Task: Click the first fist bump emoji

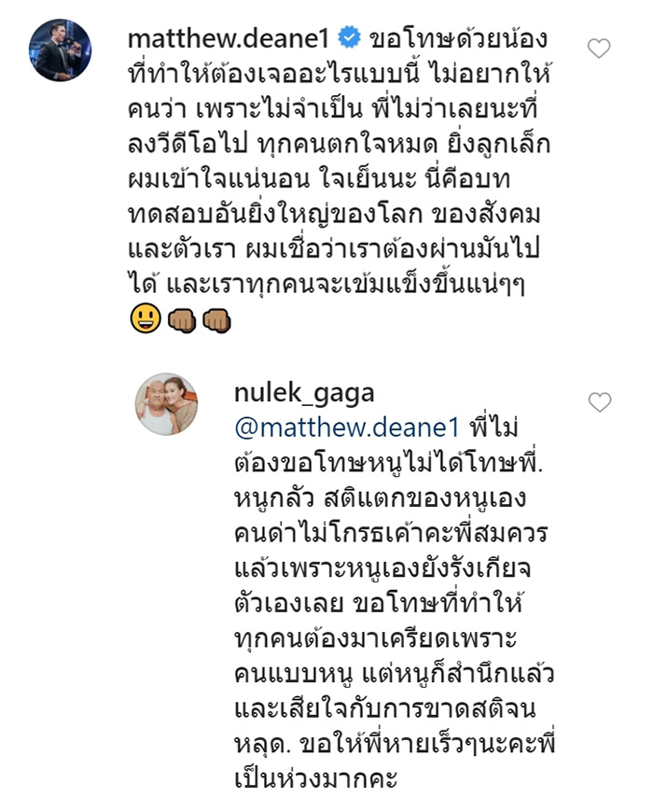Action: pos(182,319)
